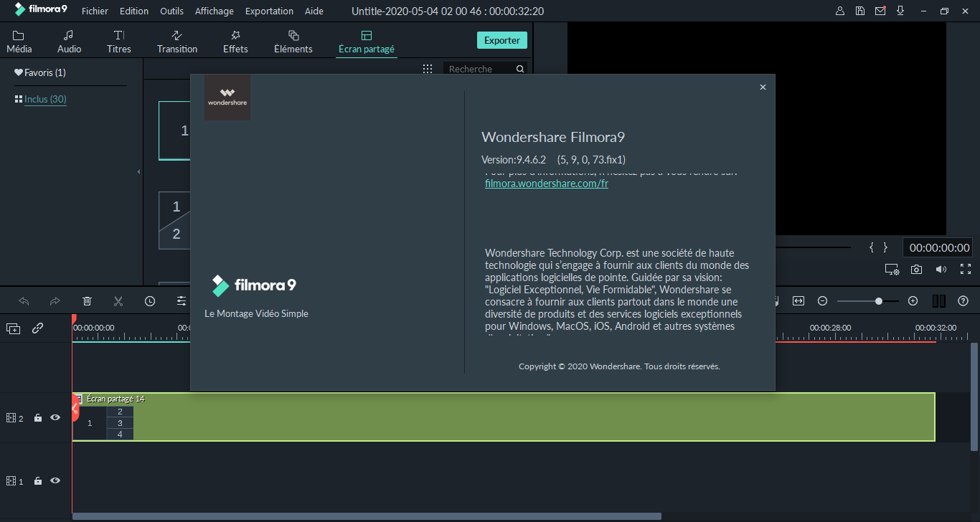Screen dimensions: 980x522
Task: Select Inclus (30) category
Action: [41, 99]
